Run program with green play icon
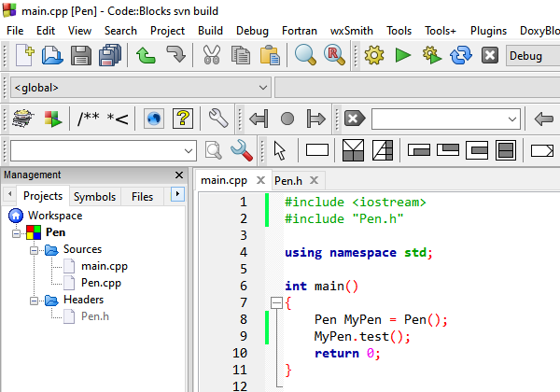 (403, 56)
